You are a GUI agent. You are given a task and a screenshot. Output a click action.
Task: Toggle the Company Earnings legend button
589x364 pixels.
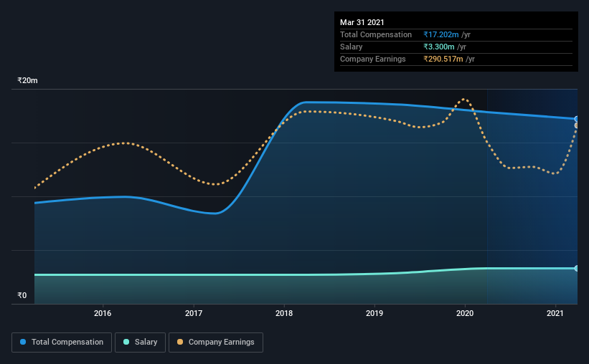pyautogui.click(x=216, y=343)
